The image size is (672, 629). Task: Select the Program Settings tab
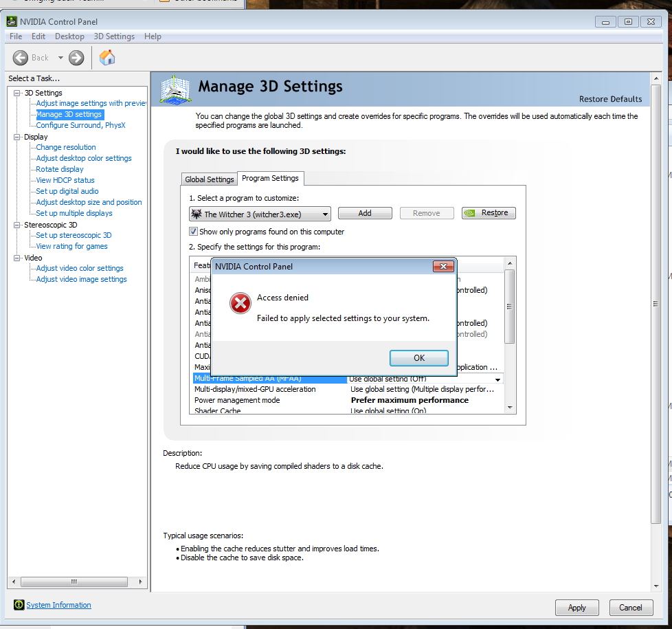271,178
